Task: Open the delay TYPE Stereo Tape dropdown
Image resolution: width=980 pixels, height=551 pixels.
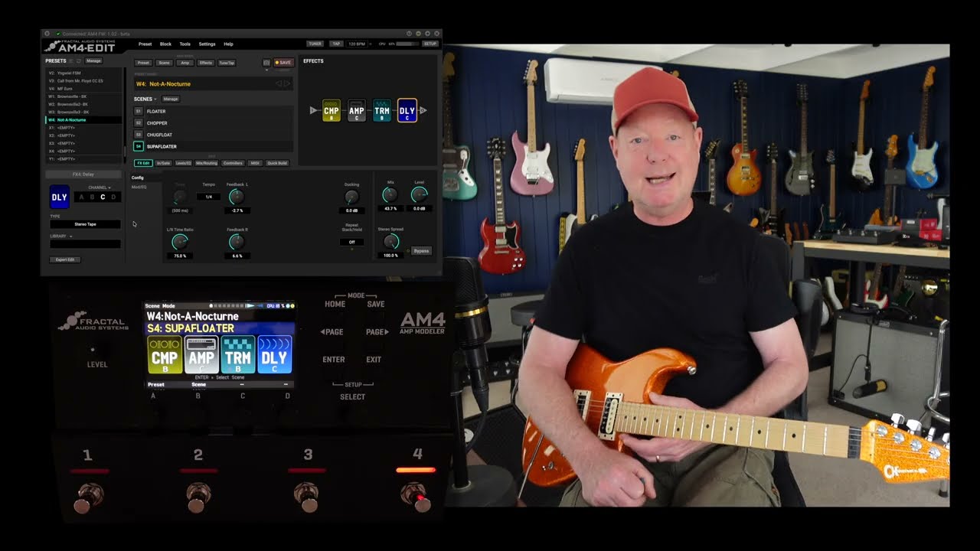Action: [x=85, y=224]
